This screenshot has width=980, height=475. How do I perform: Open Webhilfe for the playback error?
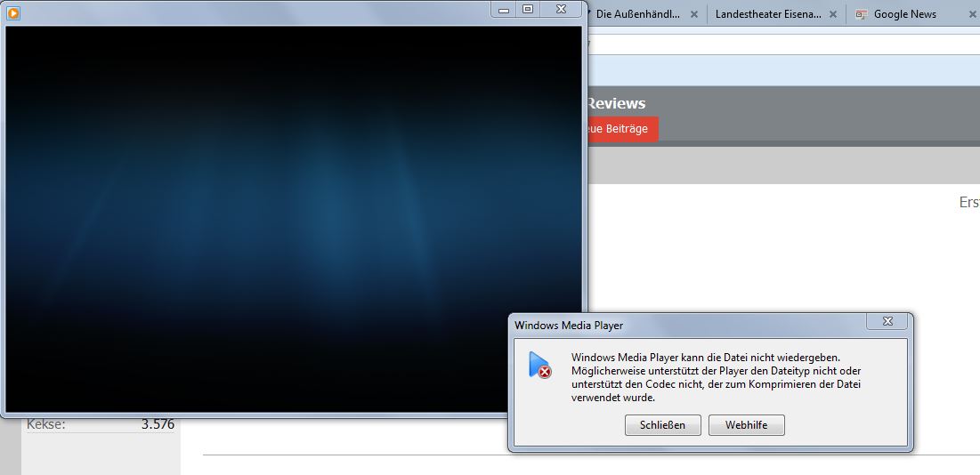coord(746,425)
